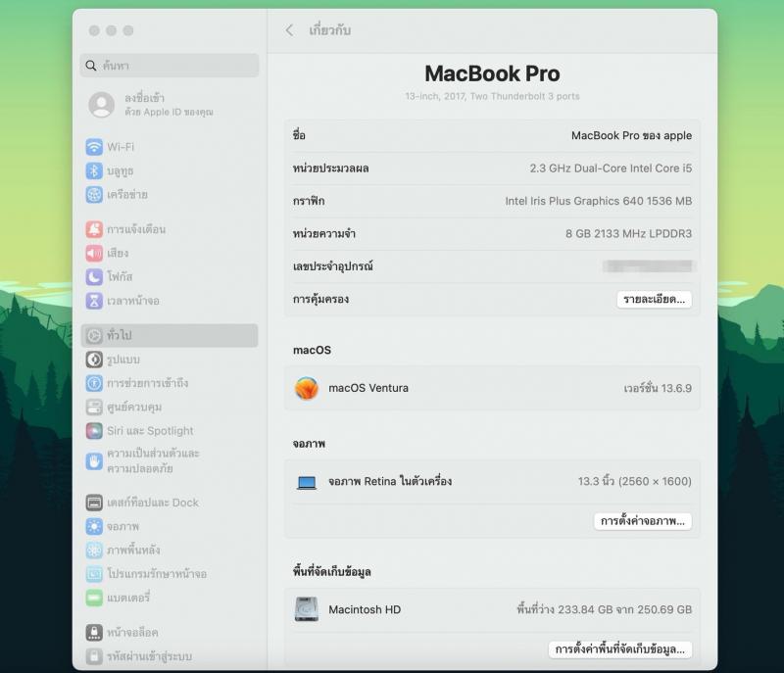Select the เดสก์ท็อปและ Dock sidebar label

(x=153, y=503)
